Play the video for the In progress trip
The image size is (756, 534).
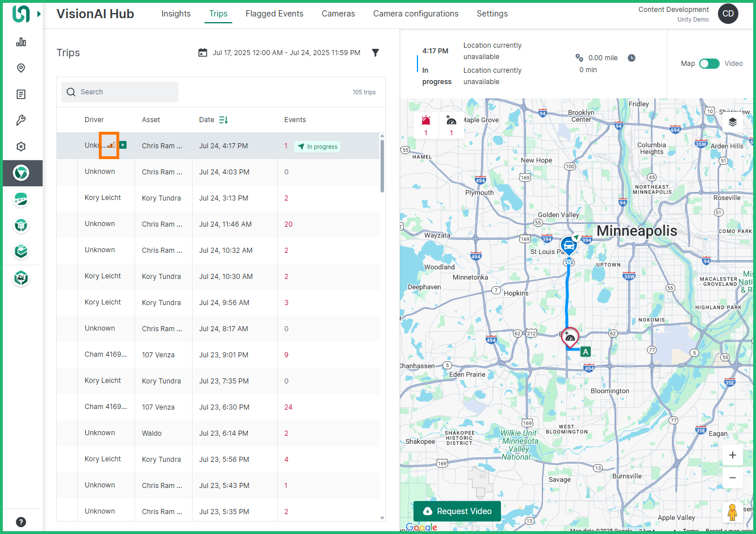coord(123,145)
